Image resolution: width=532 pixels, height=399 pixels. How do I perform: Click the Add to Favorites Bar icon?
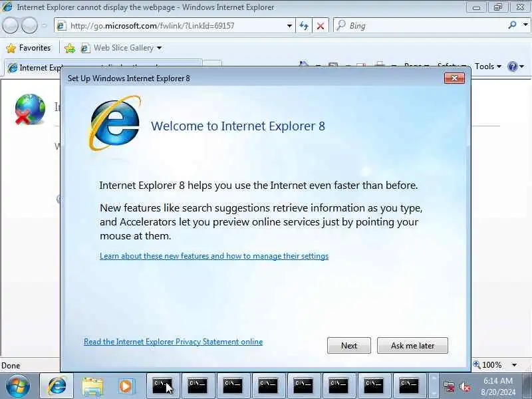coord(70,48)
